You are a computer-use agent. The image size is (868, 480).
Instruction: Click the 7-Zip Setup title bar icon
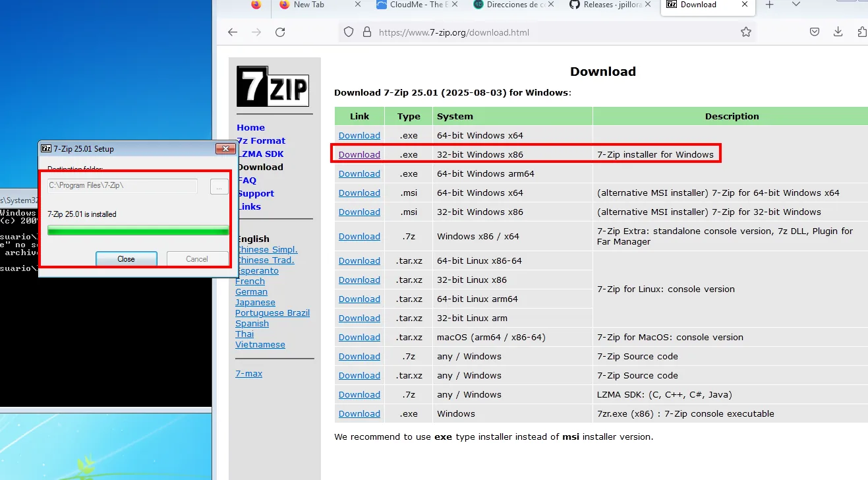46,148
